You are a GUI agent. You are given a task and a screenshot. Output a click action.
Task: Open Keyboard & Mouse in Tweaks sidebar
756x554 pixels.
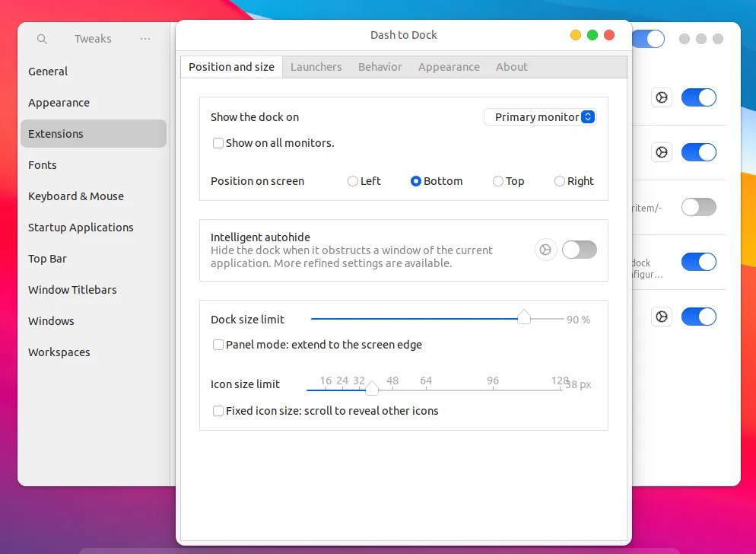[x=94, y=196]
